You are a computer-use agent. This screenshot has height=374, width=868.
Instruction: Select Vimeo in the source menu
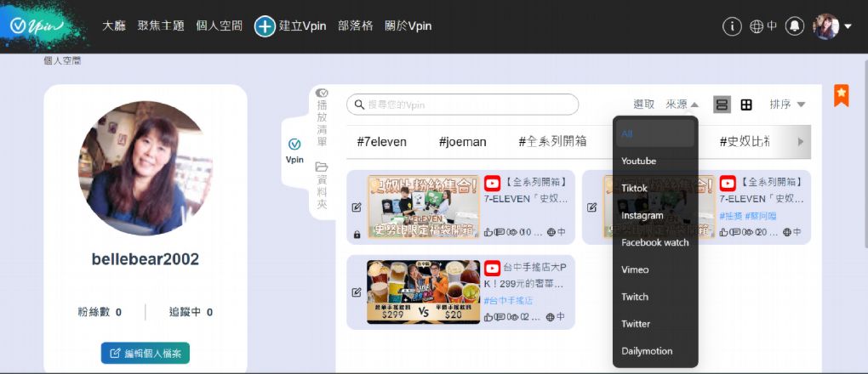point(655,269)
